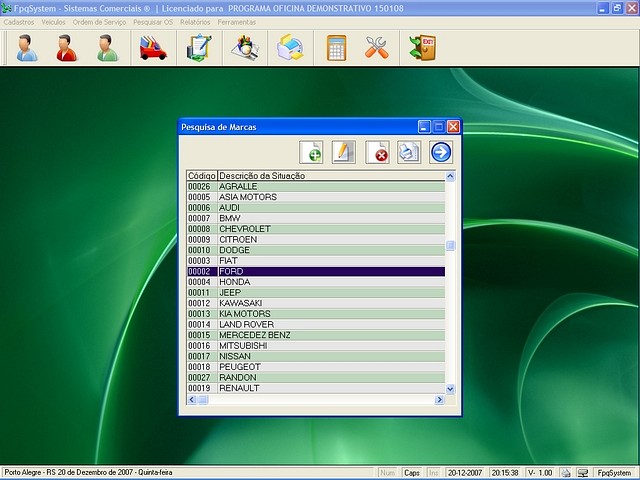640x480 pixels.
Task: Open the Cadastros menu
Action: [x=19, y=22]
